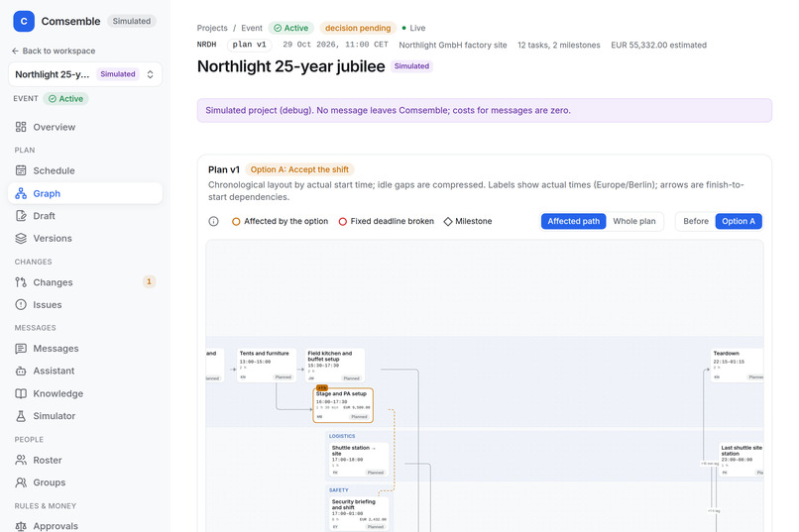Open the Simulator flask icon
Viewport: 799px width, 532px height.
(21, 416)
